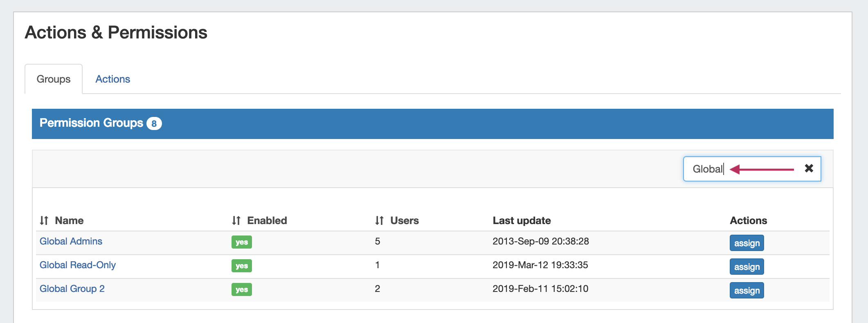Open the Actions tab
The height and width of the screenshot is (323, 868).
click(112, 79)
